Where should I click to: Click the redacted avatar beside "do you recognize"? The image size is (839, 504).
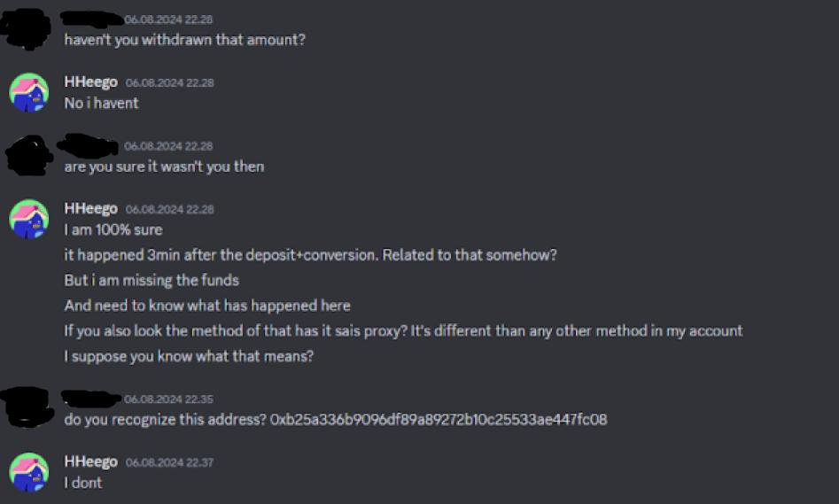click(27, 407)
